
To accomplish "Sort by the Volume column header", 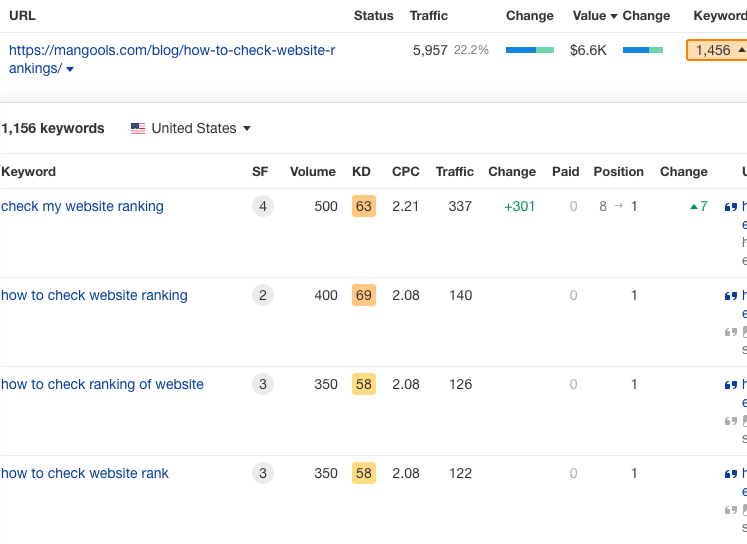I will tap(312, 172).
